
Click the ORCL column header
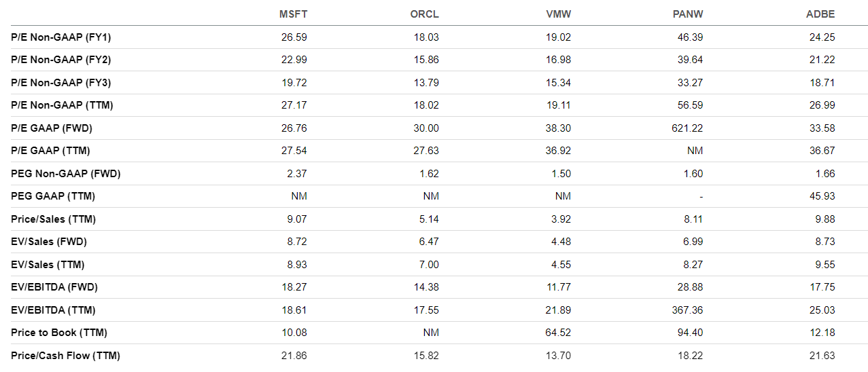[426, 14]
